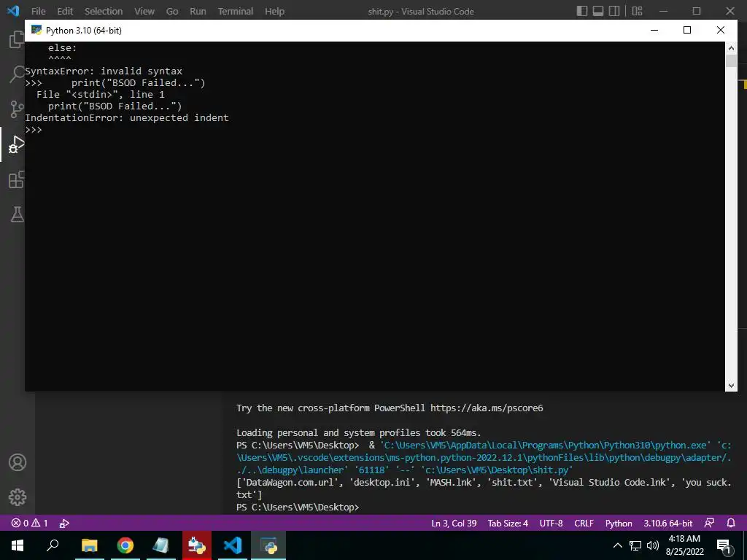
Task: Open Windows taskbar search
Action: pos(53,545)
